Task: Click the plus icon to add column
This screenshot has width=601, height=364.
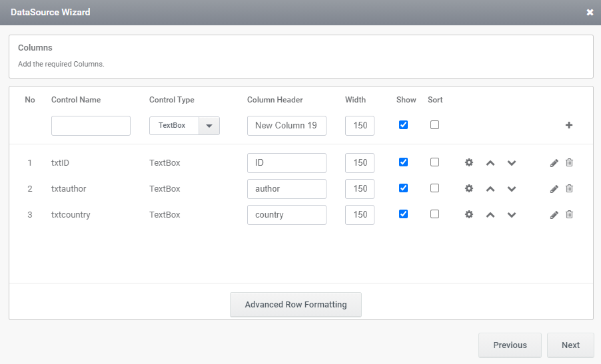Action: [x=569, y=125]
